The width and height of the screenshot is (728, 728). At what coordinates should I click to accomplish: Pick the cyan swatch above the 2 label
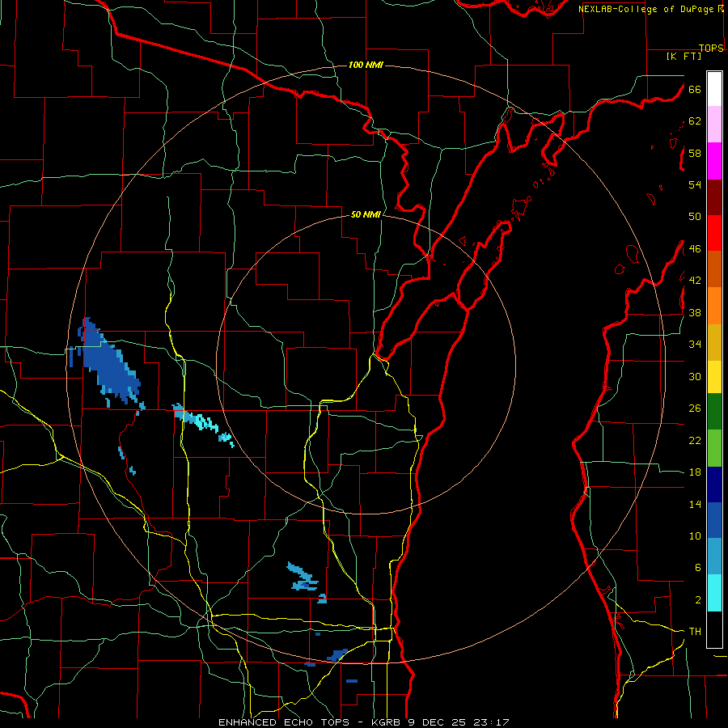[714, 593]
